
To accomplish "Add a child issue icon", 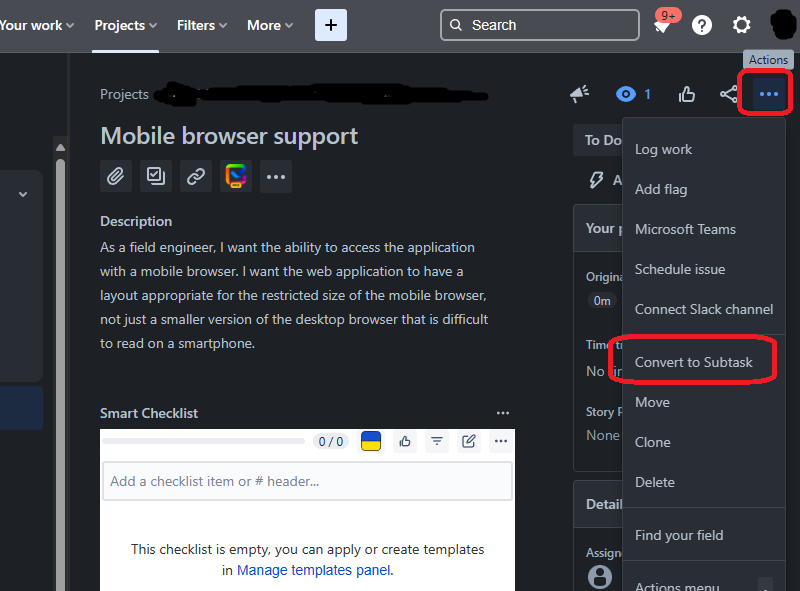I will pyautogui.click(x=156, y=176).
